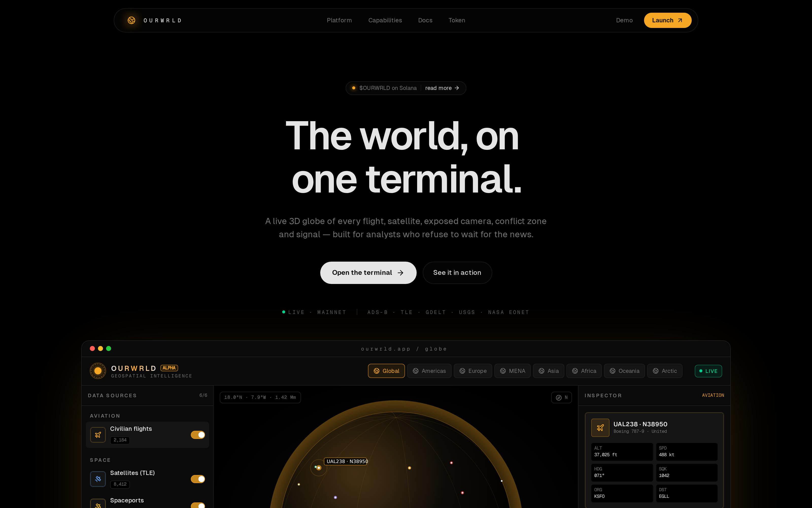
Task: Toggle the Satellites (TLE) switch
Action: coord(198,479)
